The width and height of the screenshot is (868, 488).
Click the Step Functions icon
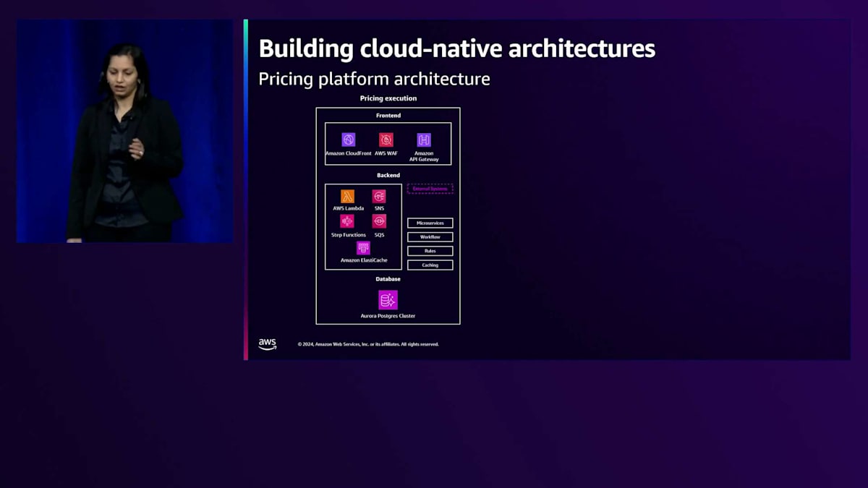click(348, 221)
